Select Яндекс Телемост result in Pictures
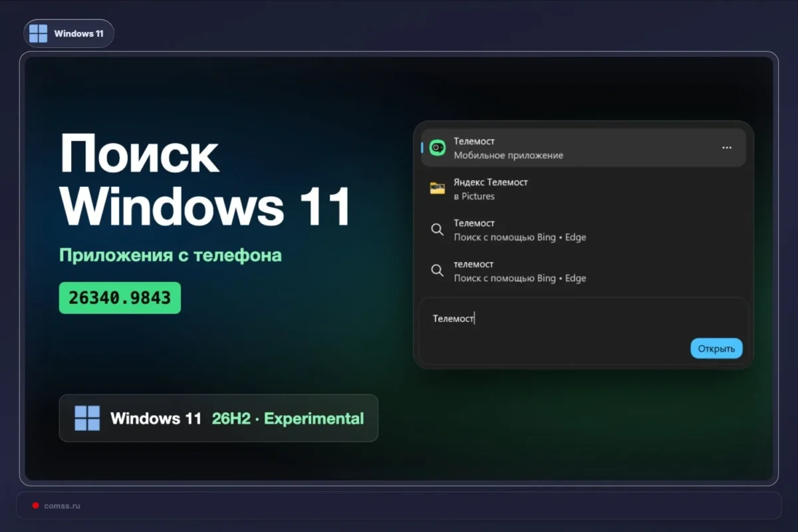The width and height of the screenshot is (798, 532). [583, 189]
